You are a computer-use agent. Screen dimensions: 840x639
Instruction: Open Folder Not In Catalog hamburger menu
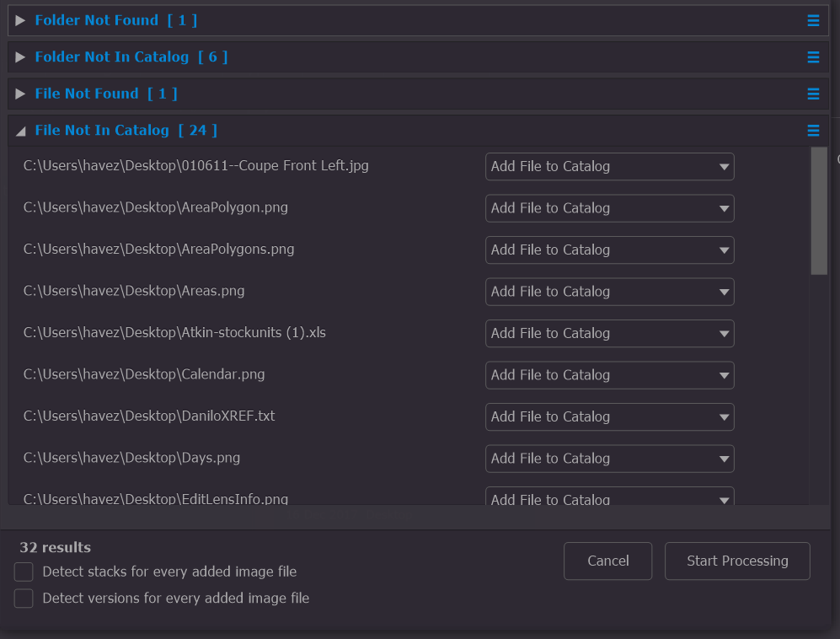coord(813,57)
